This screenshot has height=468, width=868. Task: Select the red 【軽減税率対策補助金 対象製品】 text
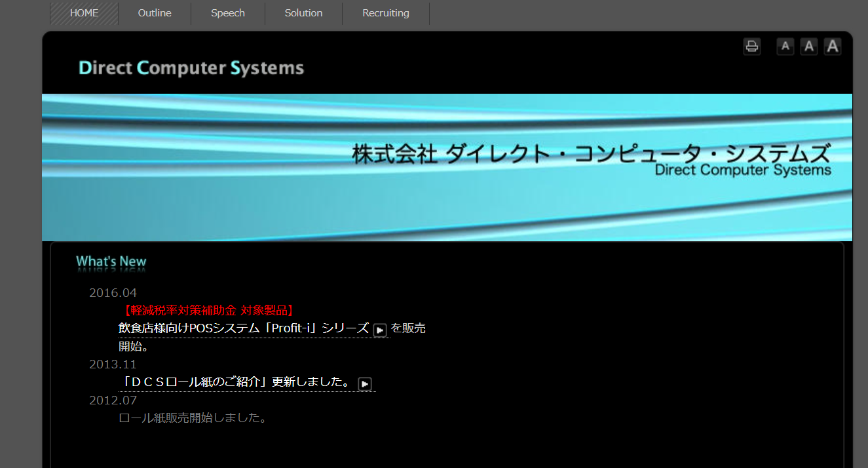(x=207, y=310)
